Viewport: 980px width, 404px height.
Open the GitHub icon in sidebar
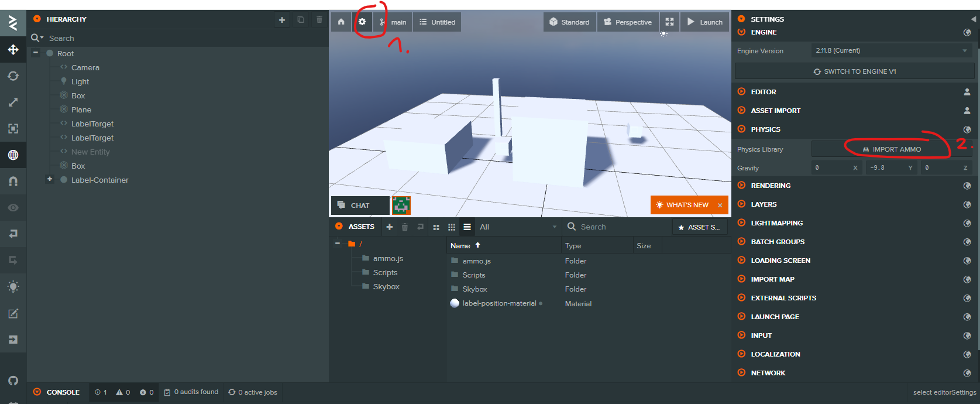click(13, 381)
